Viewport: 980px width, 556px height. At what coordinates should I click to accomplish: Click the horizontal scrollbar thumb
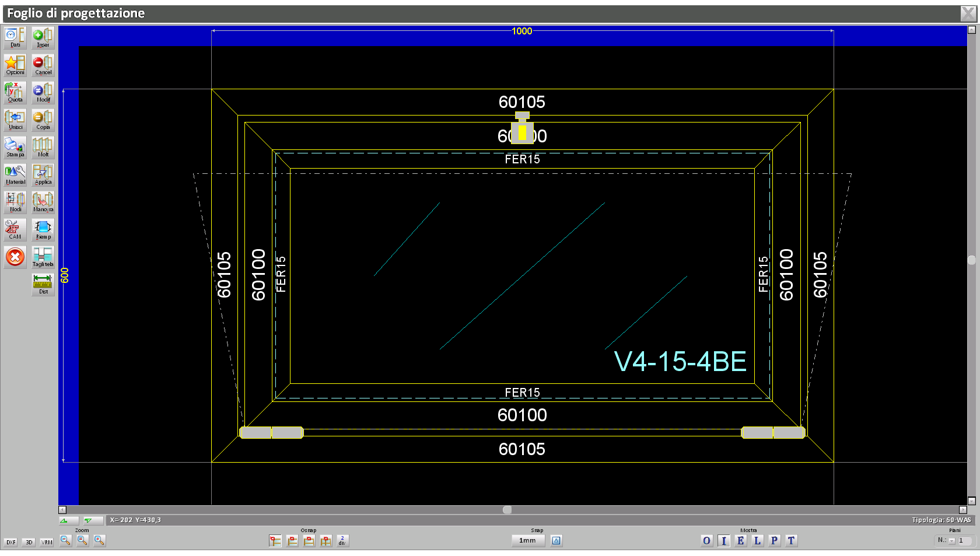coord(508,510)
